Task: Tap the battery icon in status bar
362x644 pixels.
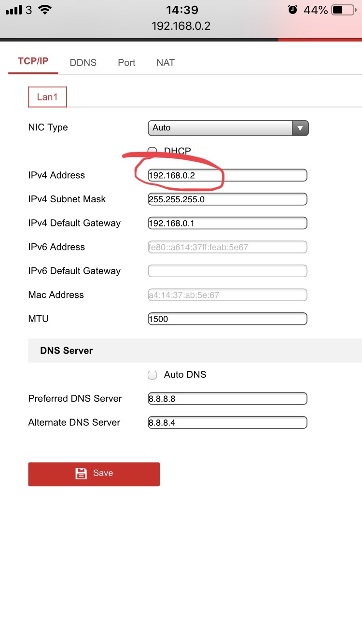Action: (343, 10)
